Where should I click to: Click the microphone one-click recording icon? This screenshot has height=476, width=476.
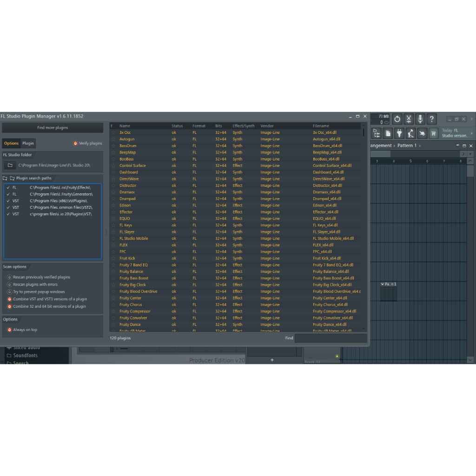coord(420,119)
